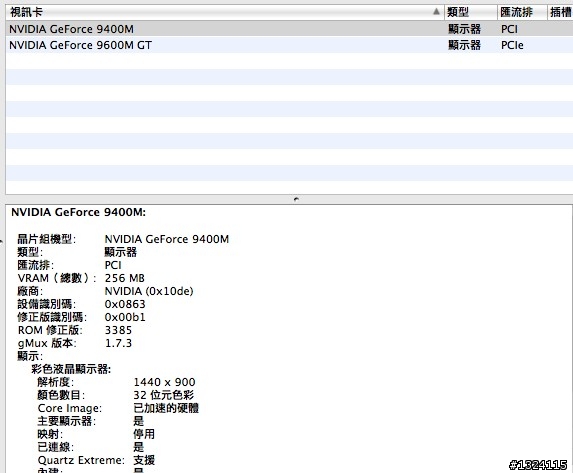Click revision ID value 0x00b1
573x473 pixels.
click(125, 317)
